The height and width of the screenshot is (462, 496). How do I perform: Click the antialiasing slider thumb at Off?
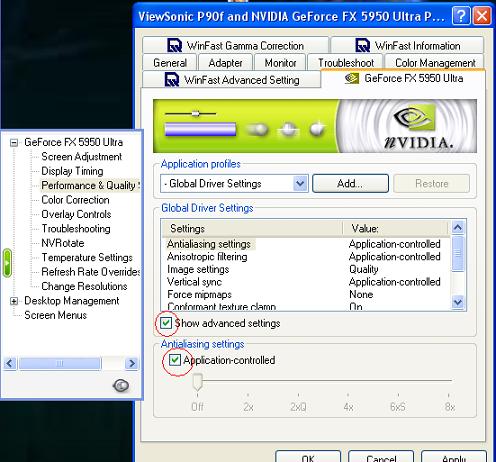pos(198,382)
